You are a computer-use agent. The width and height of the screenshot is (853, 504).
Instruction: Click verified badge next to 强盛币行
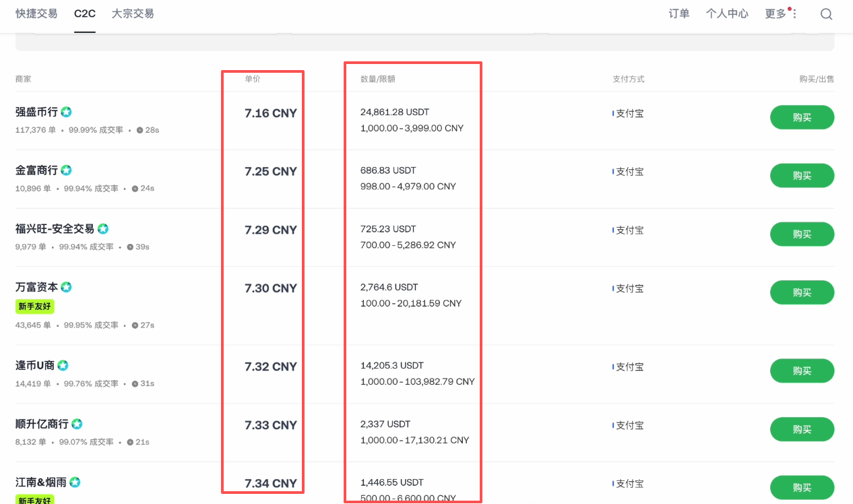pos(66,112)
